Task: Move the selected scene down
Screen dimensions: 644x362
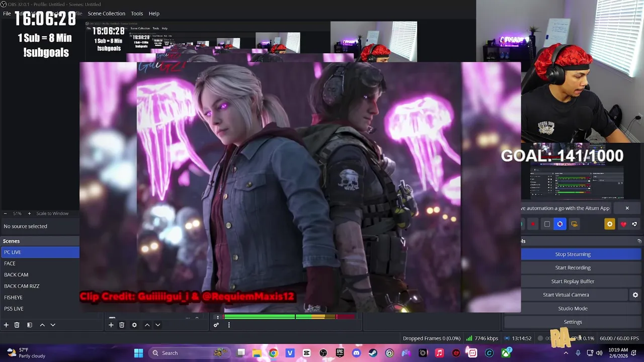Action: point(53,325)
